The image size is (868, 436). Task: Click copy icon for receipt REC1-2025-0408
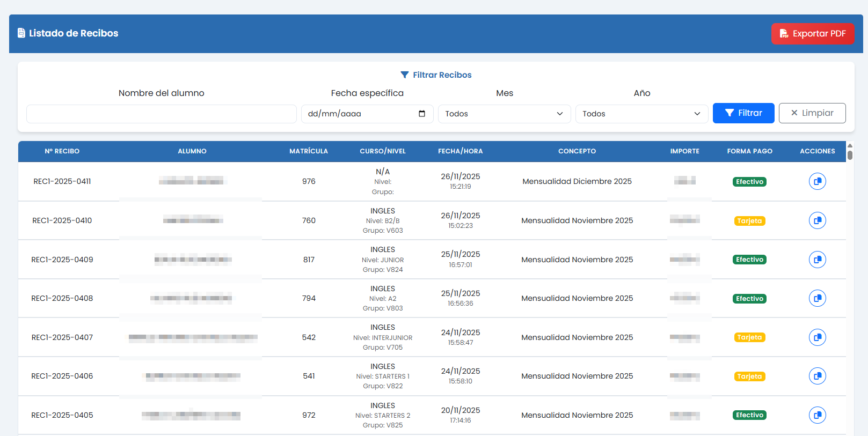[817, 298]
